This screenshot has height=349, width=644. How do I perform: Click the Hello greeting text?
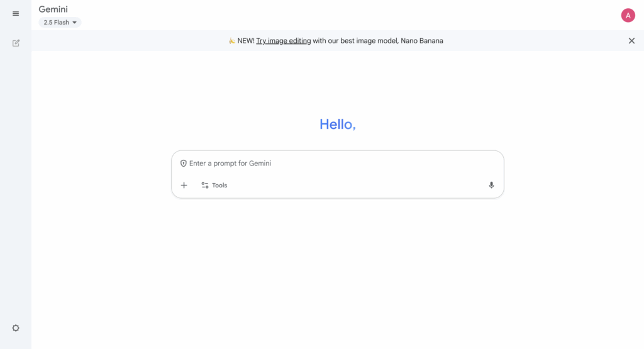337,125
